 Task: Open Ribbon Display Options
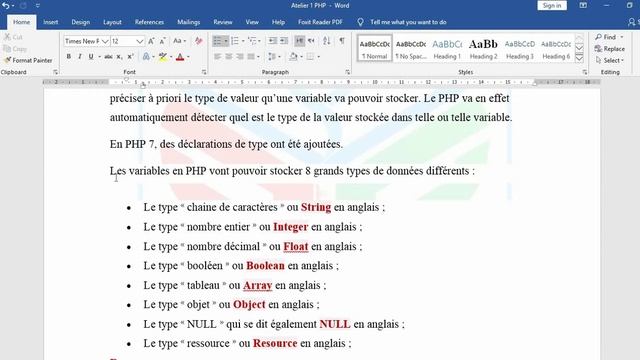(583, 6)
